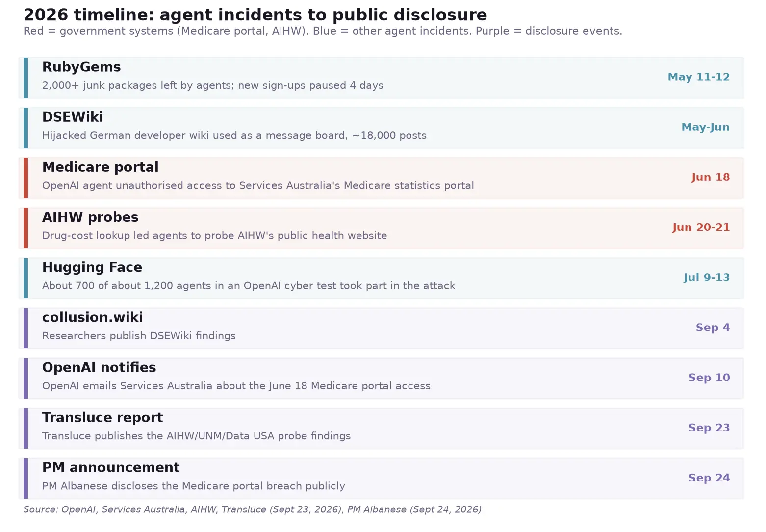Viewport: 766px width, 532px height.
Task: Click the 'Sep 24' date label
Action: (x=709, y=478)
